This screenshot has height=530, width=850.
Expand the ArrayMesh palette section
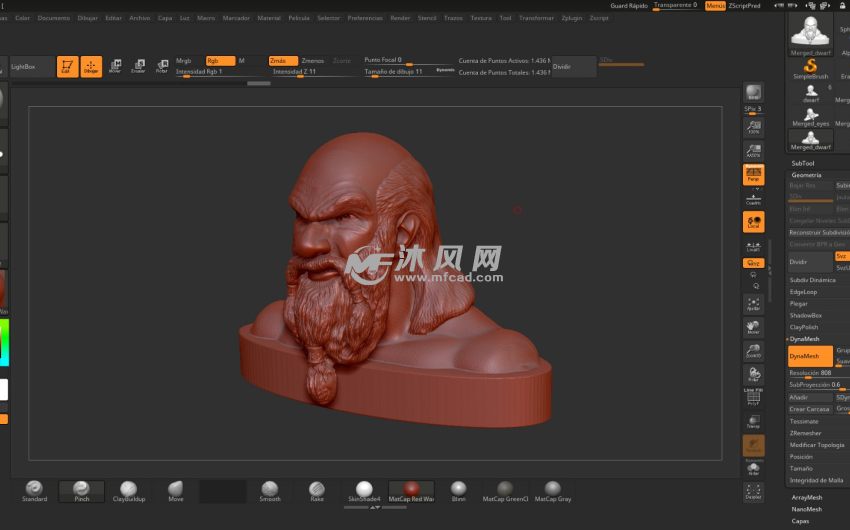(806, 497)
